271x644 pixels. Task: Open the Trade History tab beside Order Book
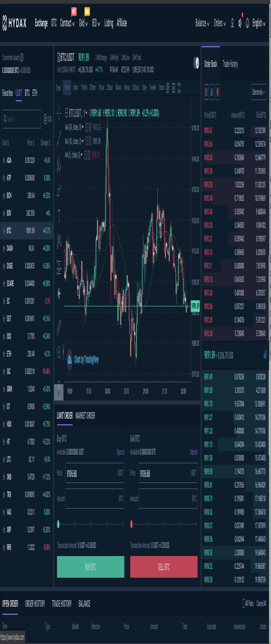[230, 64]
